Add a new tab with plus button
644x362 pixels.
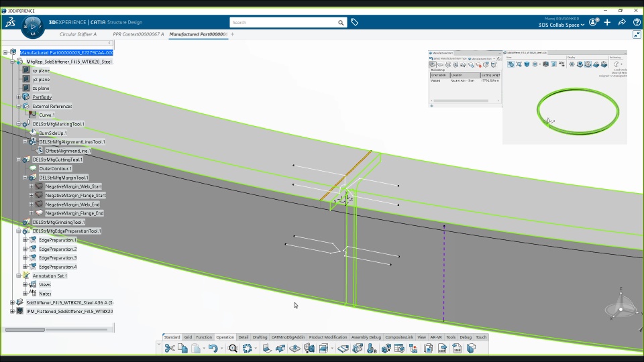point(233,34)
